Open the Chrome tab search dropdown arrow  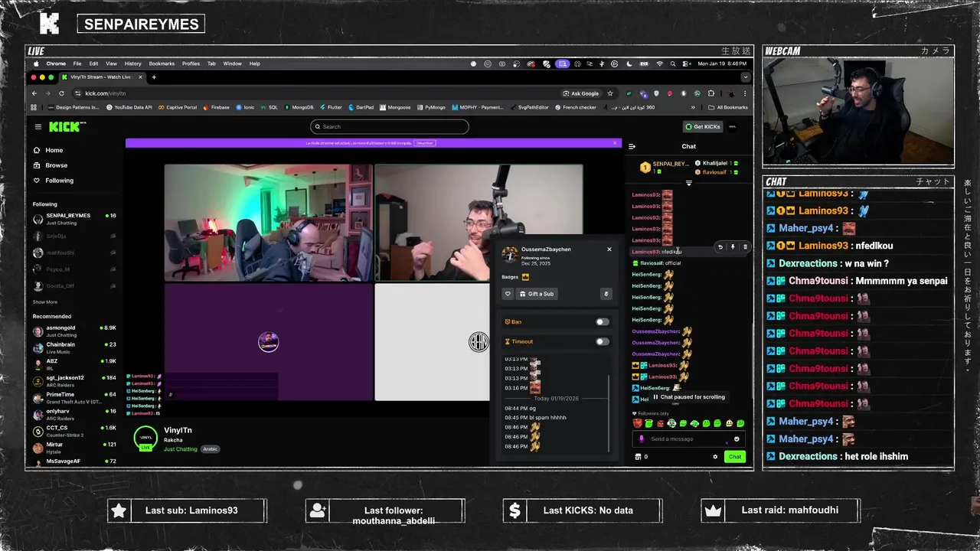(745, 77)
